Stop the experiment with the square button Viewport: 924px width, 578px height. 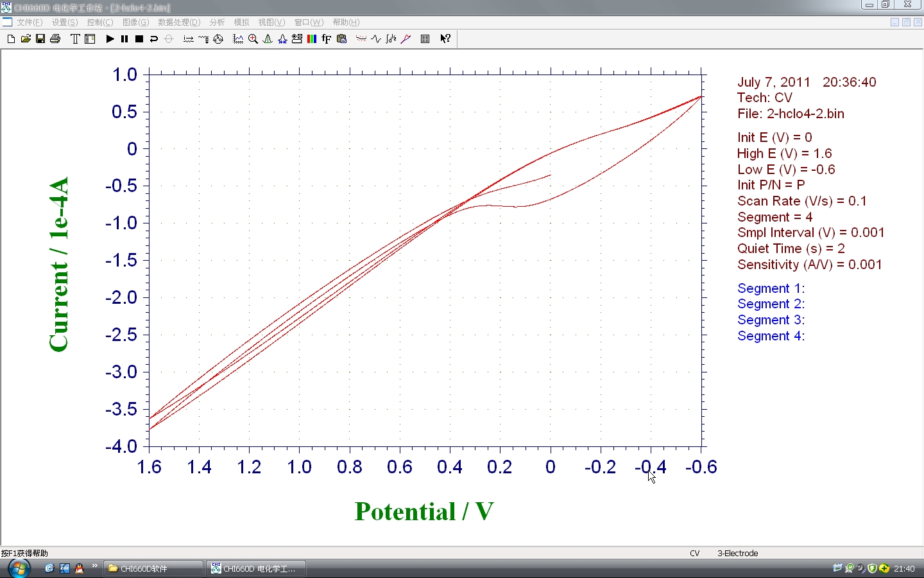139,39
